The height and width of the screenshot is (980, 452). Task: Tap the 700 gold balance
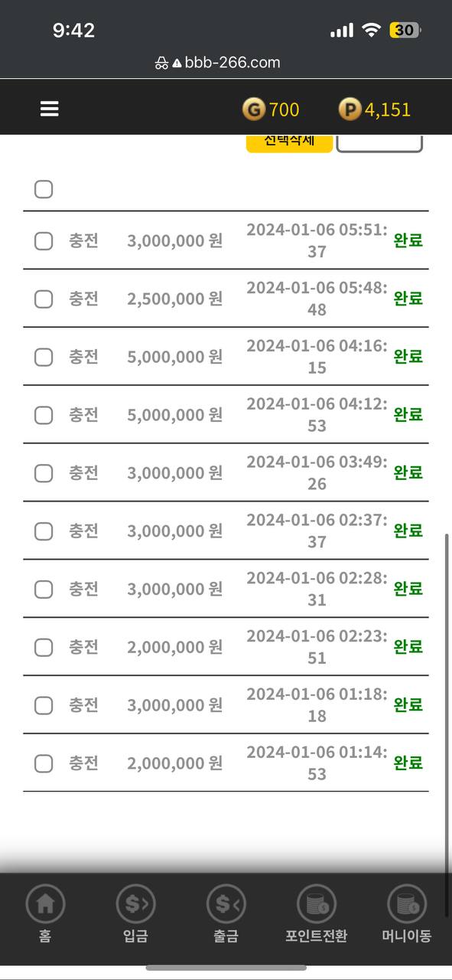(284, 109)
